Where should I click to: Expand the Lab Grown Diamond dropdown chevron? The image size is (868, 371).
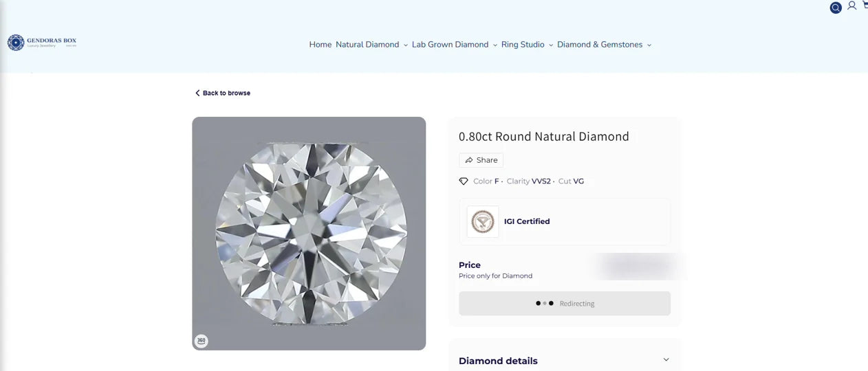tap(495, 45)
